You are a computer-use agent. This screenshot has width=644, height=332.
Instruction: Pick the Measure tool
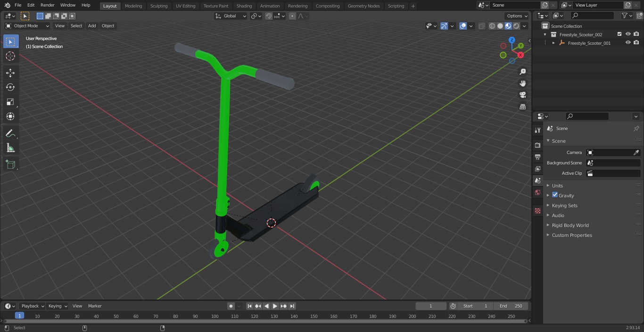click(10, 148)
